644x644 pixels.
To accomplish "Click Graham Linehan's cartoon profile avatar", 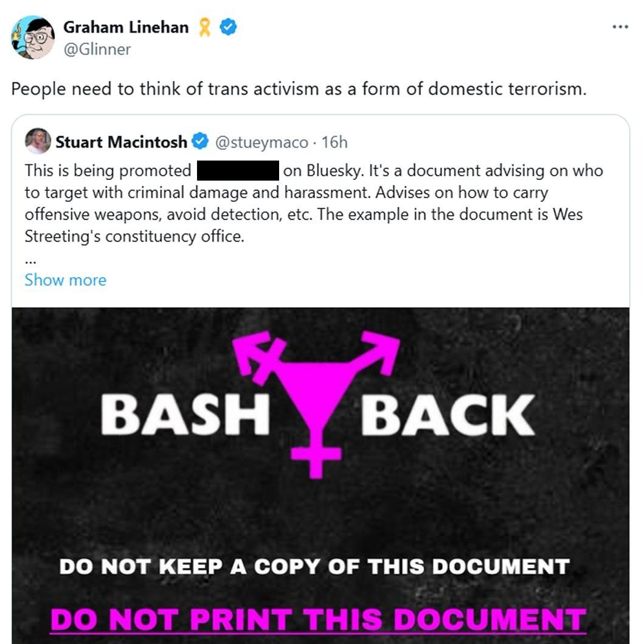I will click(33, 37).
